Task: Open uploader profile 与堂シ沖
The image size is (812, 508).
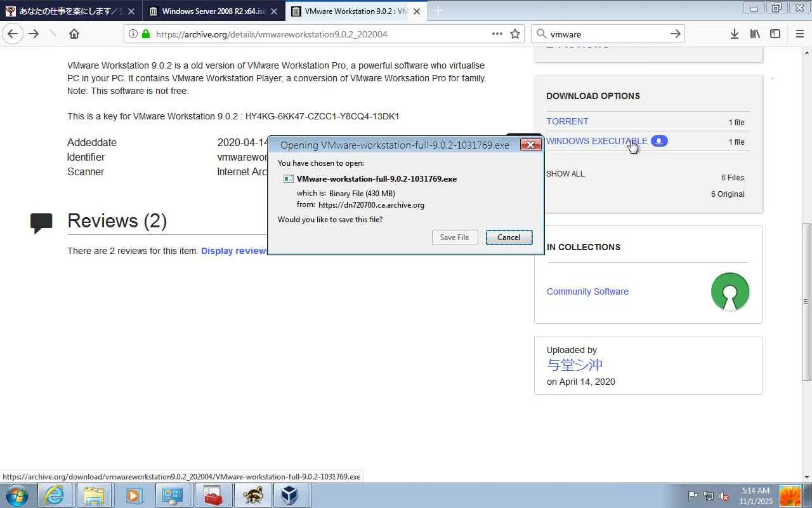Action: (x=575, y=365)
